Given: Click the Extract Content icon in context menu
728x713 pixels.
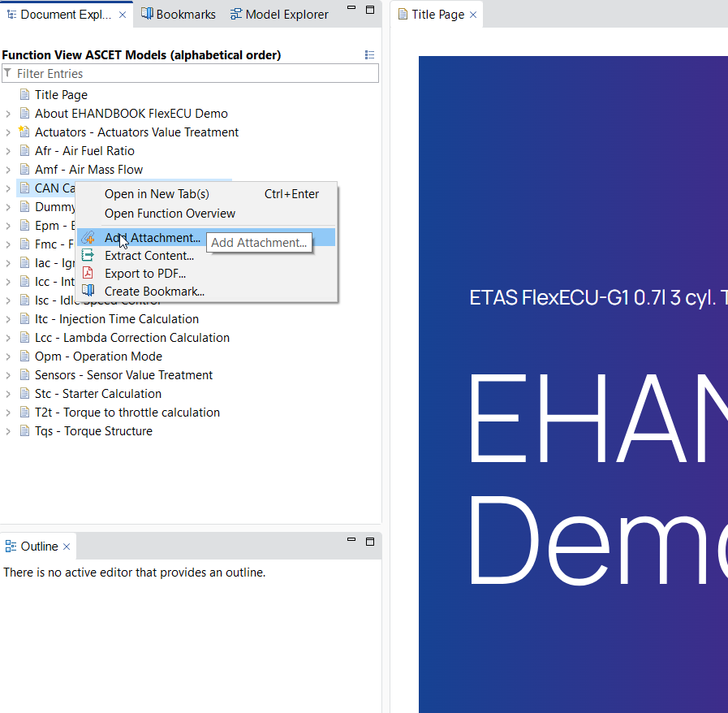Looking at the screenshot, I should tap(87, 254).
